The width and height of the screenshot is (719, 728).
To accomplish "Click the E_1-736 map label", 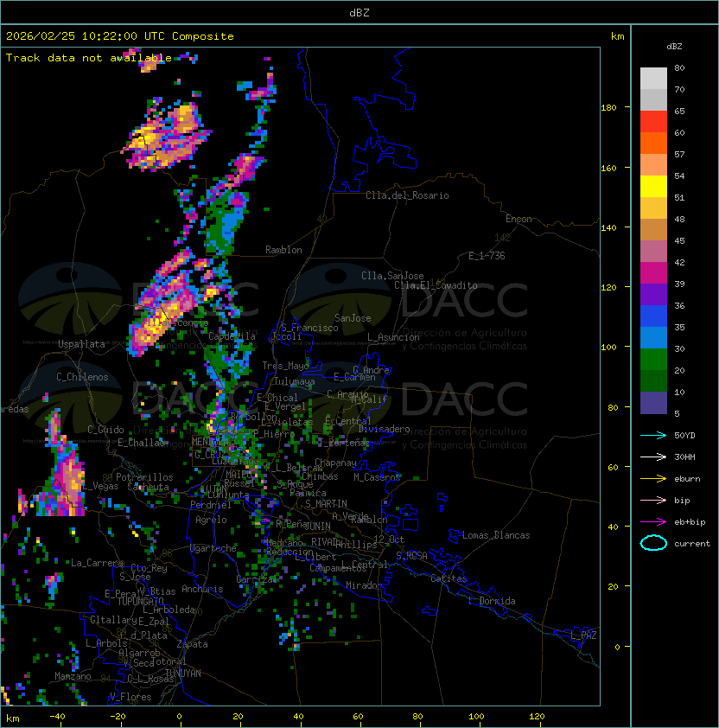I will coord(487,256).
